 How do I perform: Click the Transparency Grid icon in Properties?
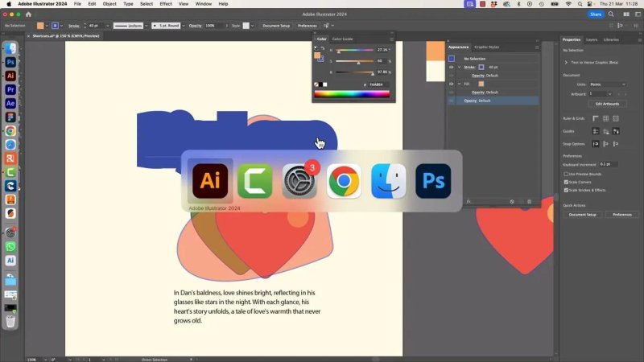(x=616, y=118)
